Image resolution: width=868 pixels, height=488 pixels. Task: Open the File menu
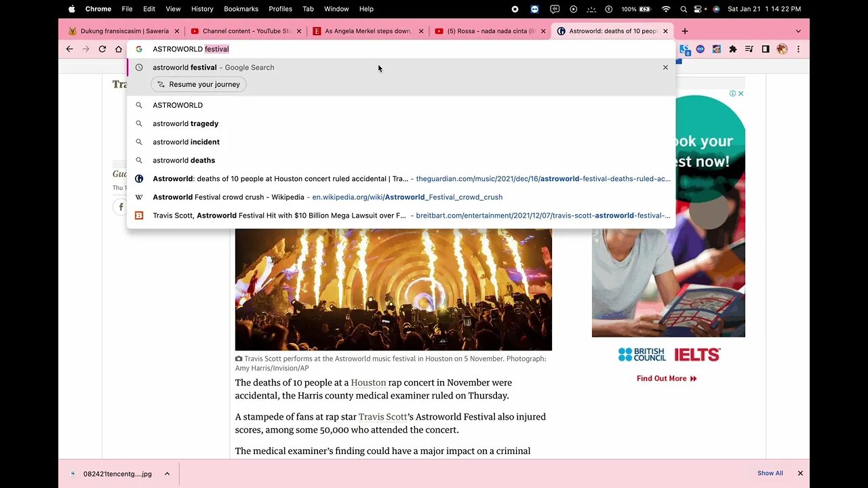tap(127, 9)
